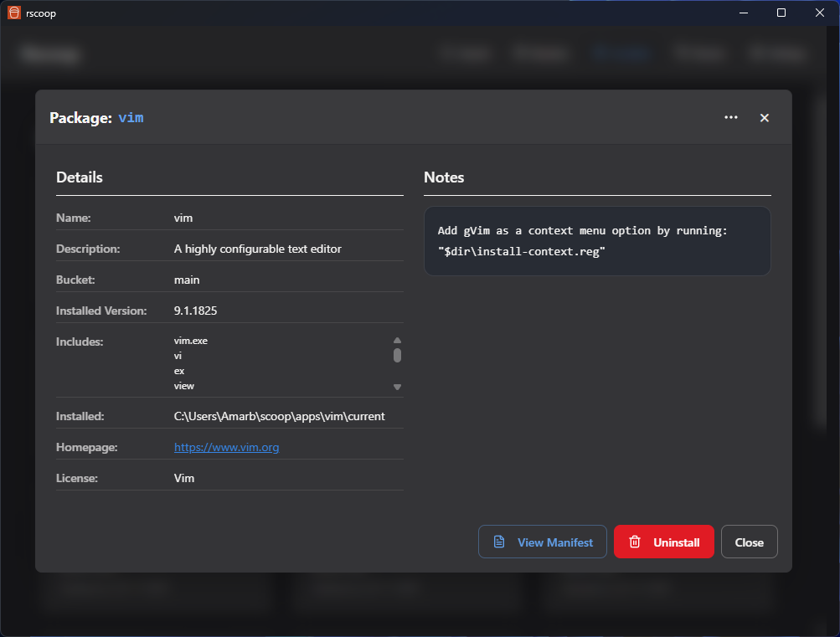This screenshot has width=840, height=637.
Task: Click the installed version 9.1.1825
Action: 195,311
